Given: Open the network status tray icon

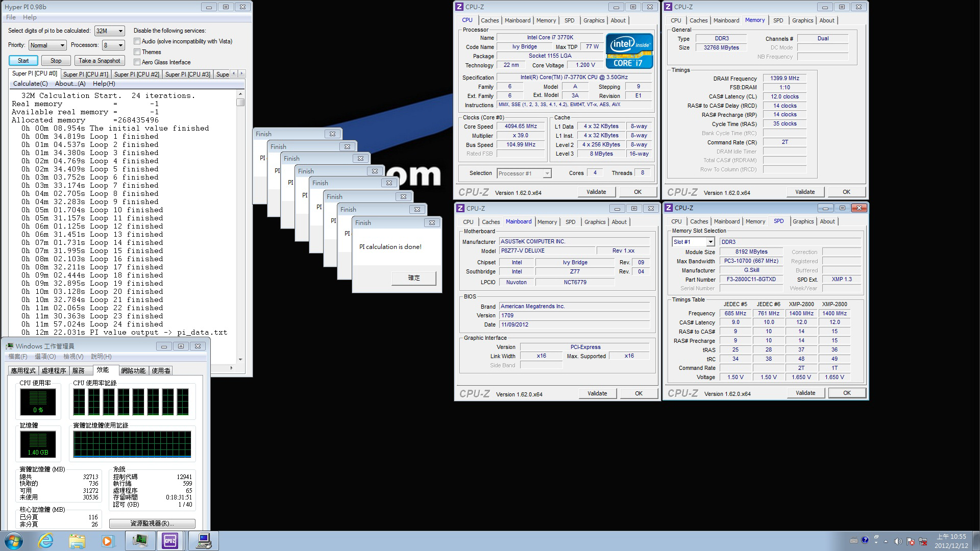Looking at the screenshot, I should [922, 541].
